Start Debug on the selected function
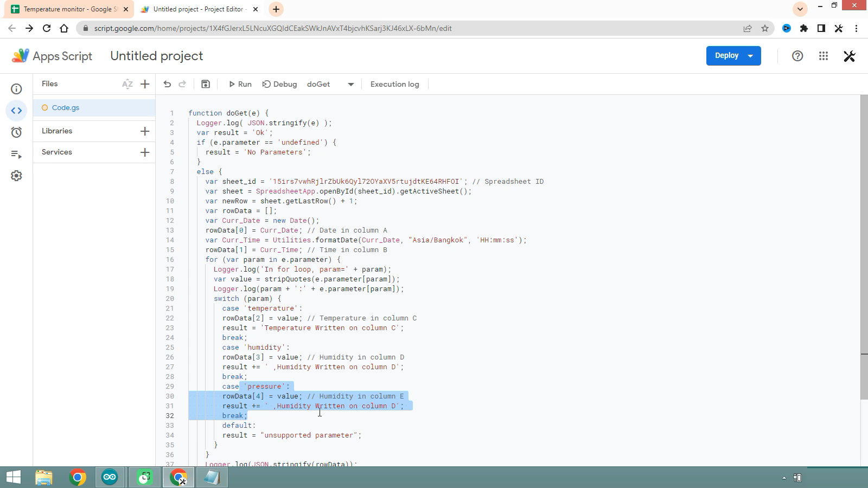The image size is (868, 488). click(280, 84)
